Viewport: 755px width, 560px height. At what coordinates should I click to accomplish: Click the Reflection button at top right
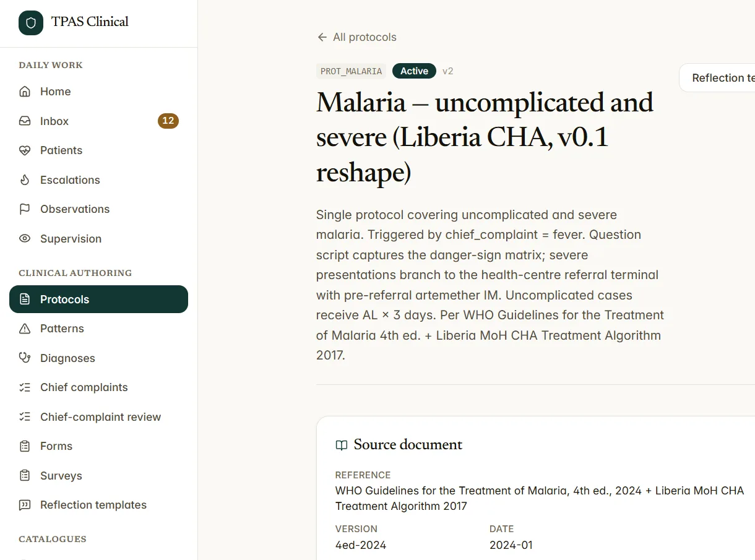tap(718, 78)
